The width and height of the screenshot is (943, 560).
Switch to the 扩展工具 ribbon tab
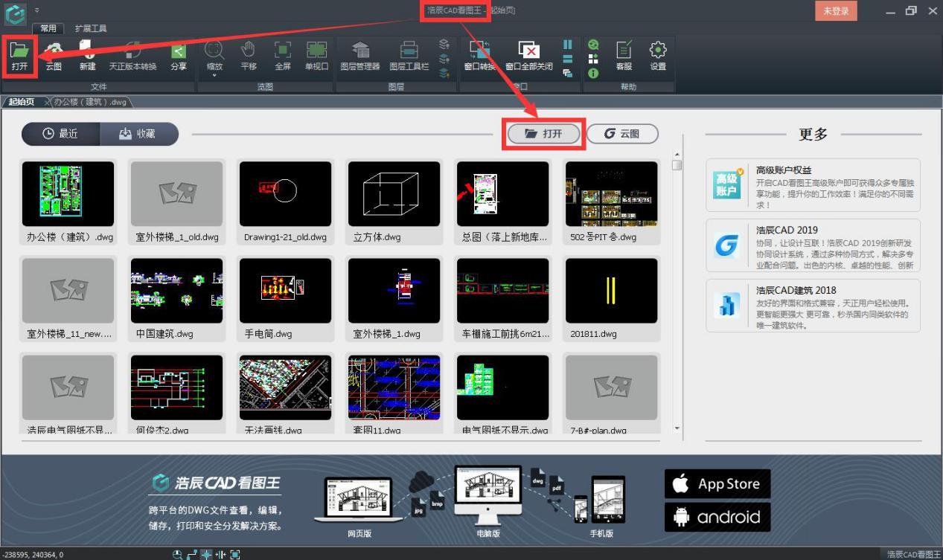(x=91, y=28)
